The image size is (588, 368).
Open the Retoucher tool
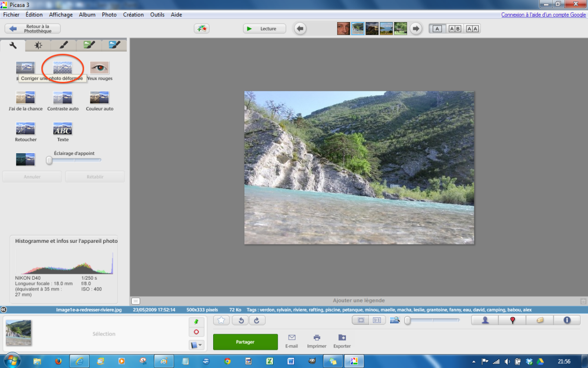click(25, 129)
